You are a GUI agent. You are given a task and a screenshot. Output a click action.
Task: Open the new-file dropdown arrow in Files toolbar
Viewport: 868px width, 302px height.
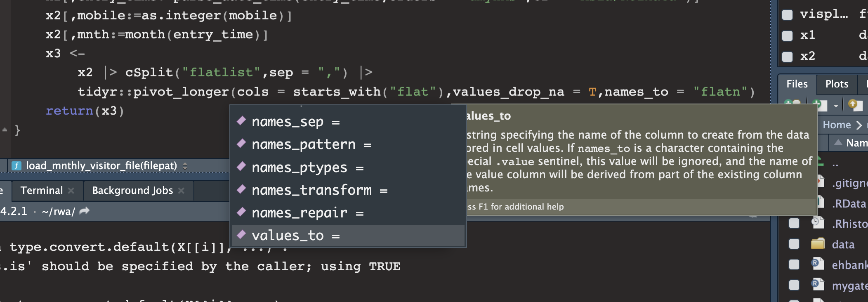836,105
